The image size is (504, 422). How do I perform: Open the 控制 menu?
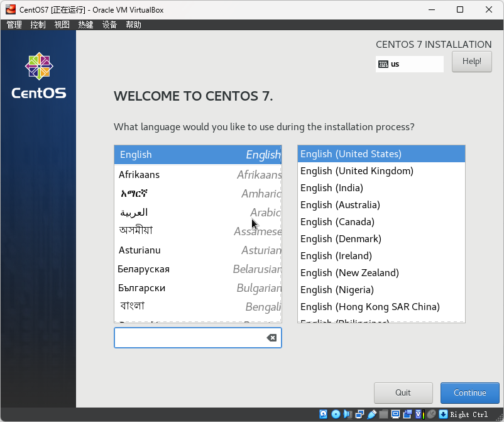[x=38, y=25]
